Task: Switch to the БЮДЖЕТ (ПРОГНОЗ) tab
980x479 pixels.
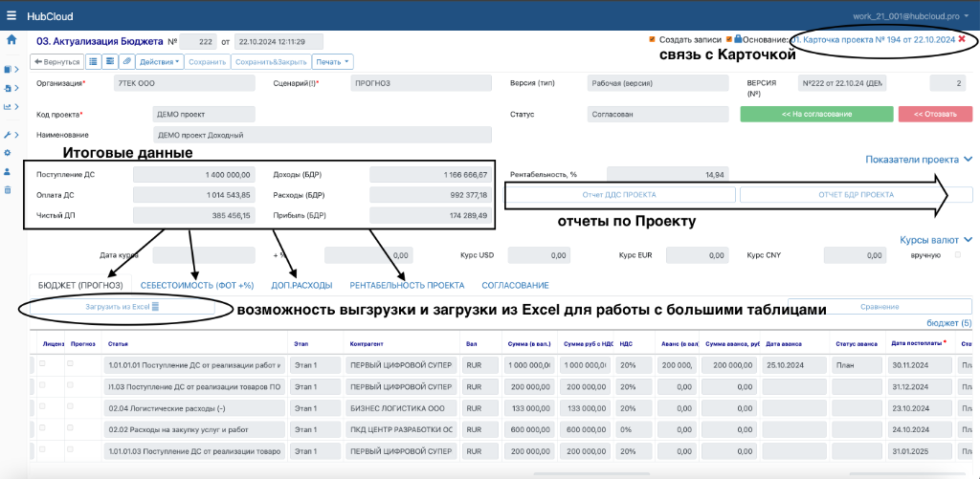Action: [80, 285]
